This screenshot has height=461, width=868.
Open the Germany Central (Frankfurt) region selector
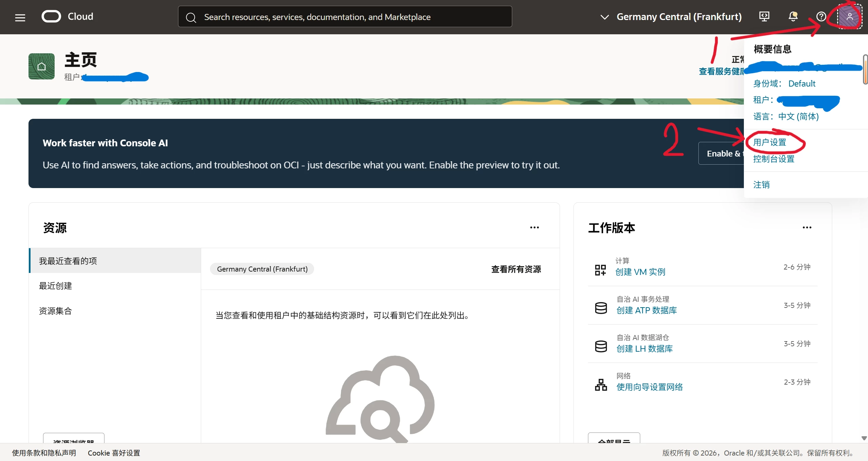pos(671,17)
